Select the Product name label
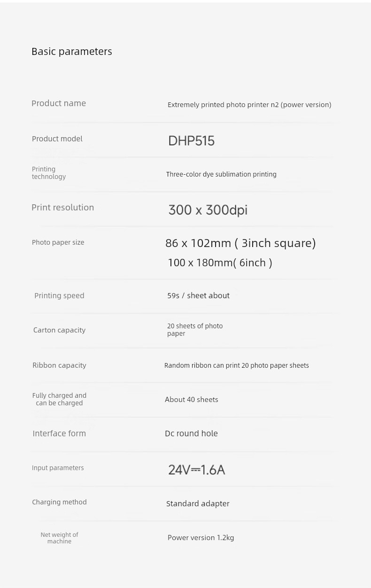The height and width of the screenshot is (588, 371). 59,103
